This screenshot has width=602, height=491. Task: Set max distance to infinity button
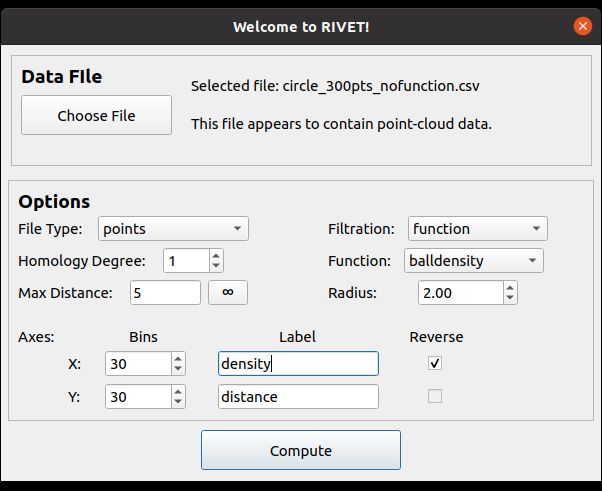coord(228,293)
